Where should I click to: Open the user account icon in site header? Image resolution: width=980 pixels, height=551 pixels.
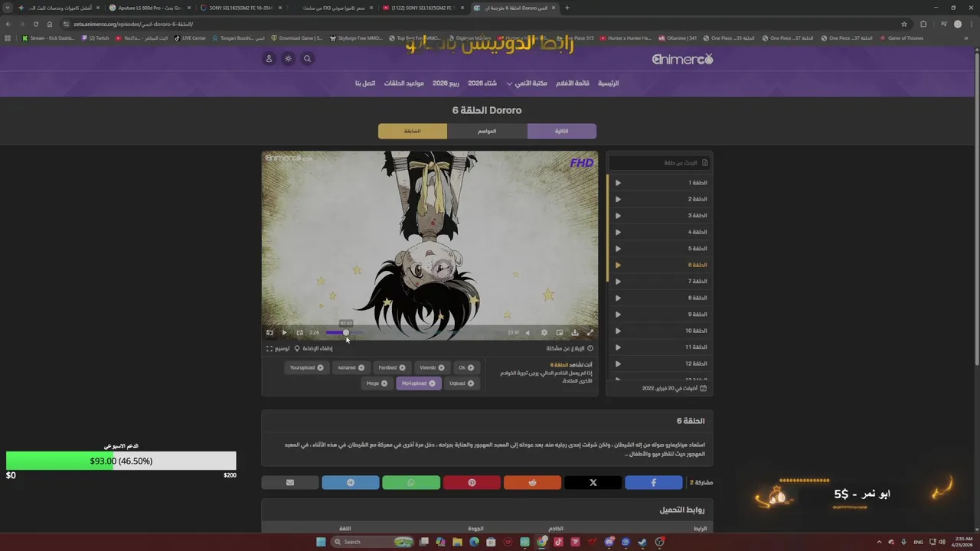pos(269,59)
